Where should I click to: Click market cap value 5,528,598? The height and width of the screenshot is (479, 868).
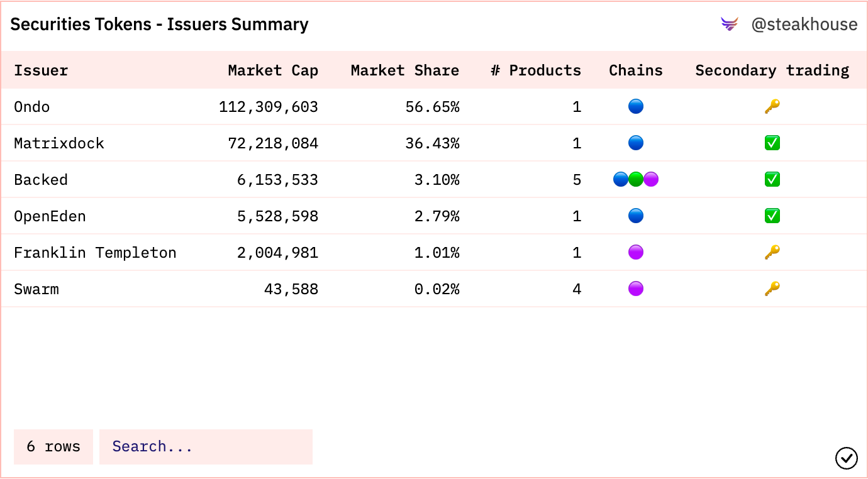(x=277, y=216)
